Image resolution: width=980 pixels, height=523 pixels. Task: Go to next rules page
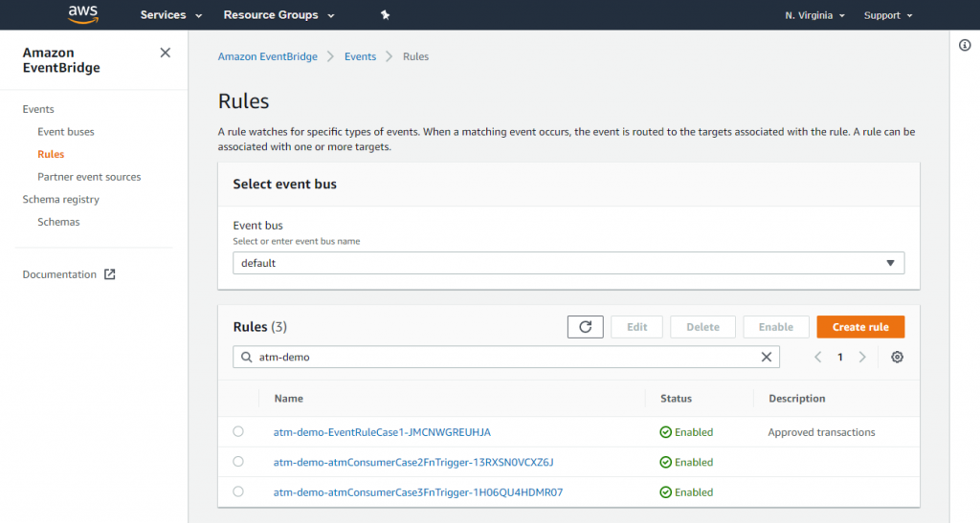click(862, 357)
